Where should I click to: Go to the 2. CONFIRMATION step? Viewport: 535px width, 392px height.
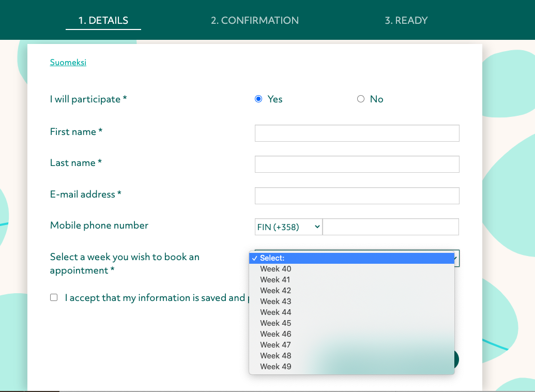coord(254,21)
